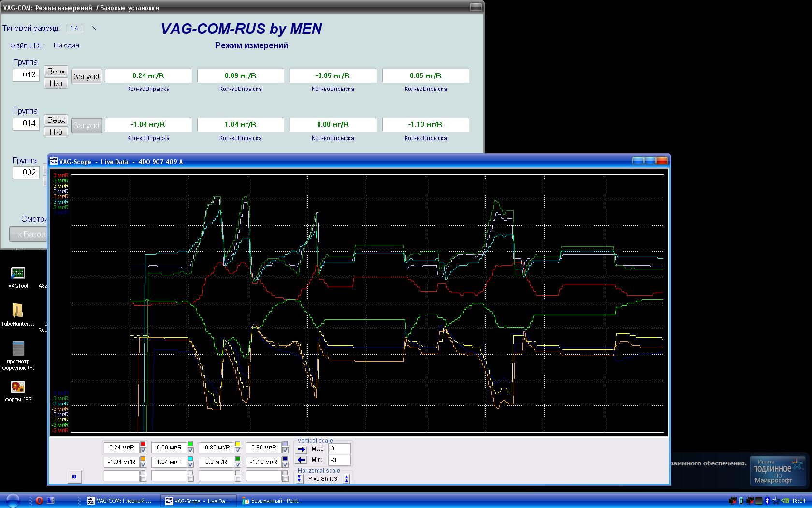The width and height of the screenshot is (812, 508).
Task: Click Верх button for group 014
Action: coord(56,120)
